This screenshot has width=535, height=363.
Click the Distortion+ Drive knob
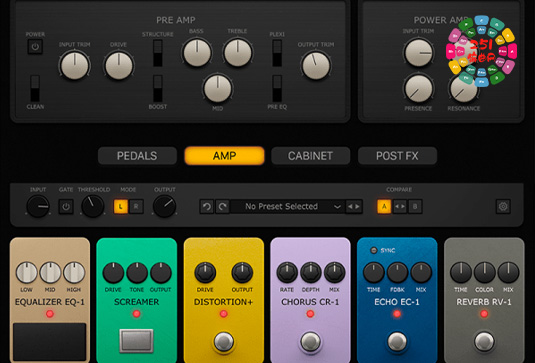coord(205,273)
